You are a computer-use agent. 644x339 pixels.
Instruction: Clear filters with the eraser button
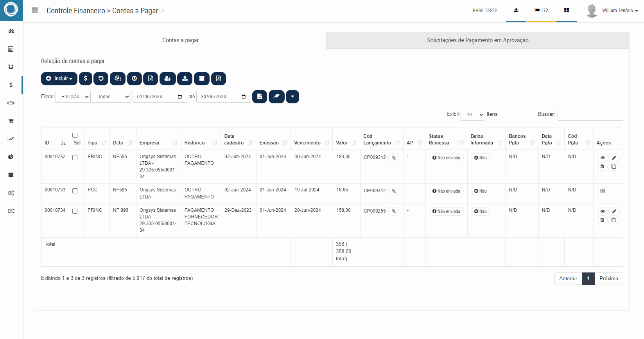[276, 97]
